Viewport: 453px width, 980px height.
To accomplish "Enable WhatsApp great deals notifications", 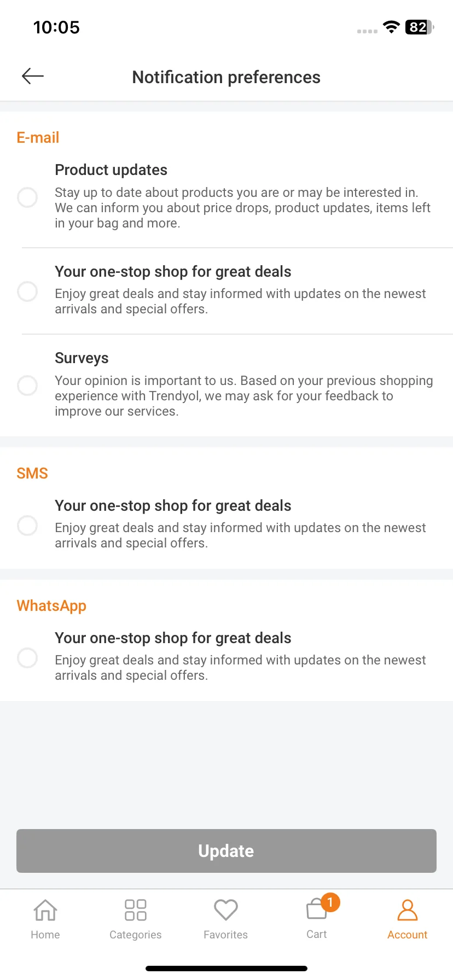I will (27, 657).
